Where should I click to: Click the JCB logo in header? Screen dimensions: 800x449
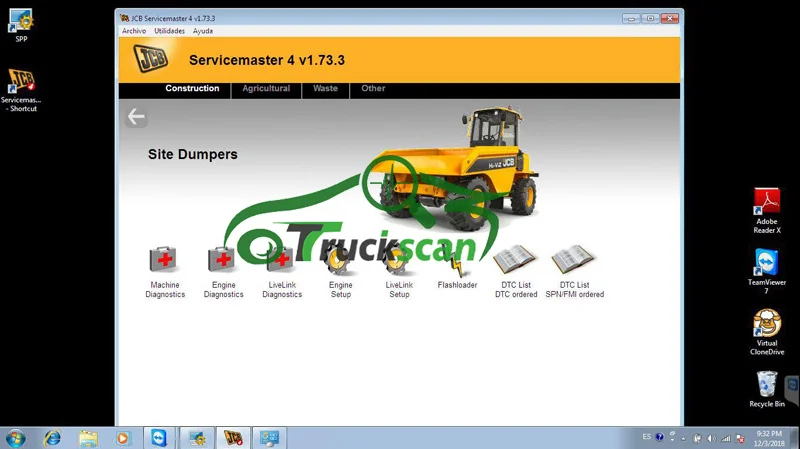151,58
